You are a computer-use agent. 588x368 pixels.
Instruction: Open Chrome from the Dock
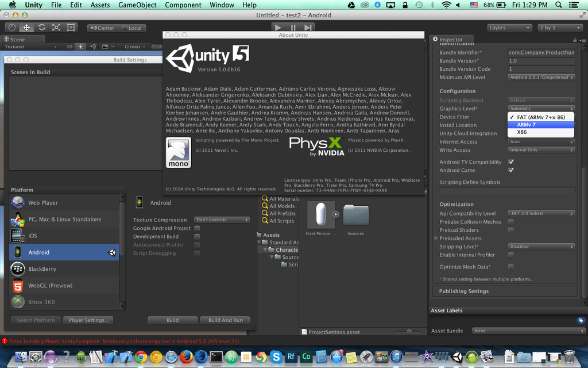[141, 356]
